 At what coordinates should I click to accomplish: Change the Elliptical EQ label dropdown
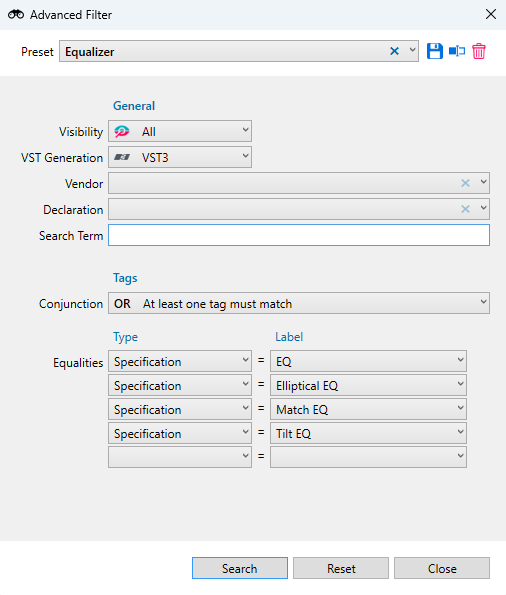[x=368, y=385]
